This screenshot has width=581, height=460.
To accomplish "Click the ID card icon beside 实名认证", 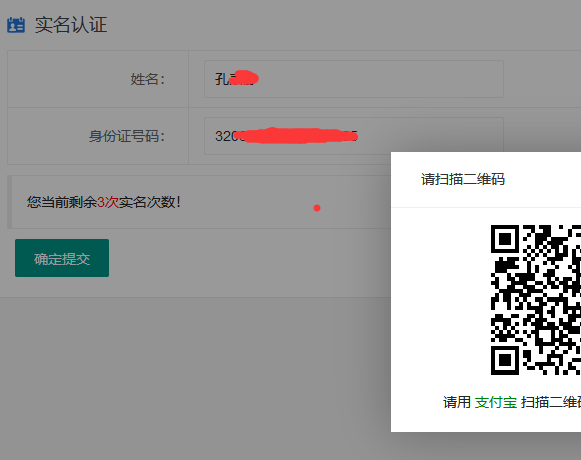I will click(16, 25).
